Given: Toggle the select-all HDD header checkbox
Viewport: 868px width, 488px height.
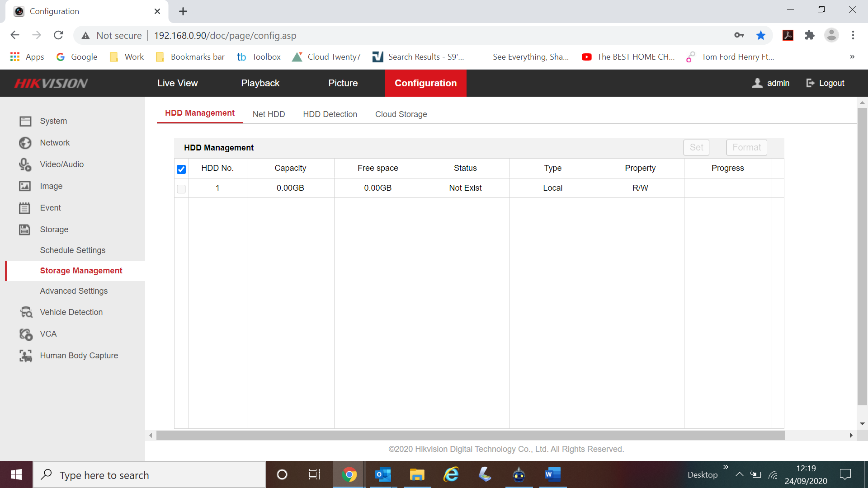Looking at the screenshot, I should [x=181, y=169].
